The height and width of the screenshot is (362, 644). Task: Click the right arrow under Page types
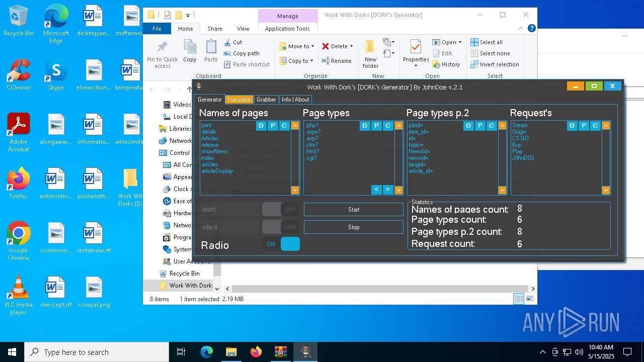(x=388, y=190)
